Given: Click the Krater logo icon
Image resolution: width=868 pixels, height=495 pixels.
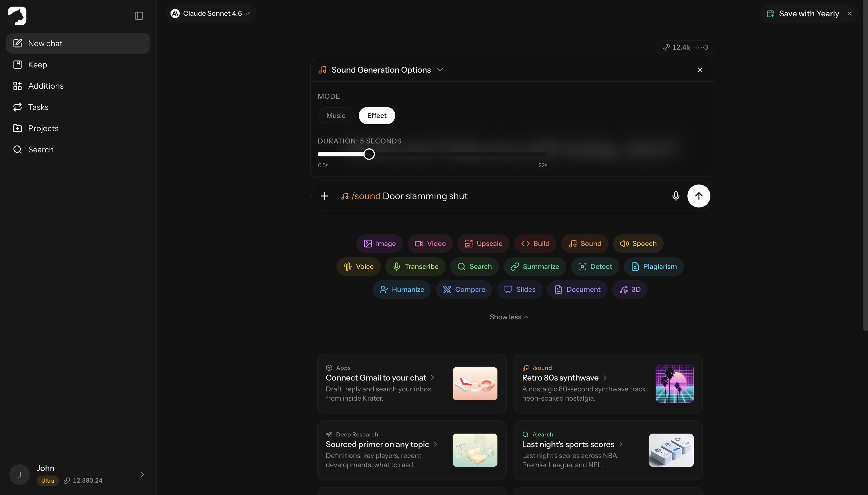Looking at the screenshot, I should tap(17, 15).
